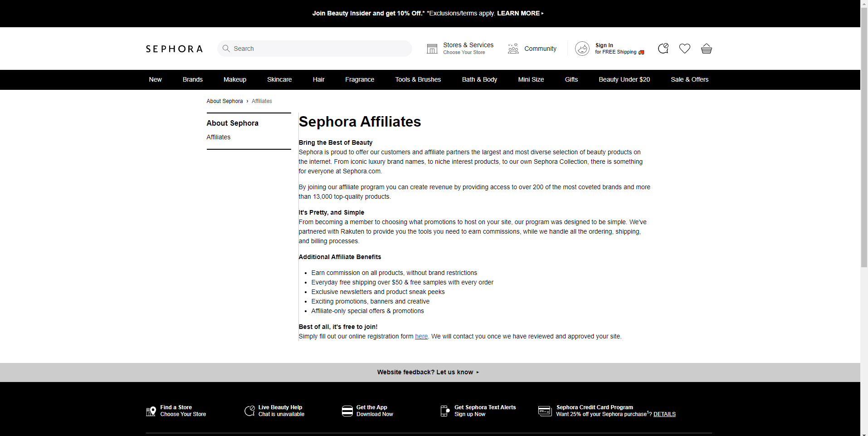Click the Sign In smiley face icon
This screenshot has height=436, width=868.
(x=582, y=49)
